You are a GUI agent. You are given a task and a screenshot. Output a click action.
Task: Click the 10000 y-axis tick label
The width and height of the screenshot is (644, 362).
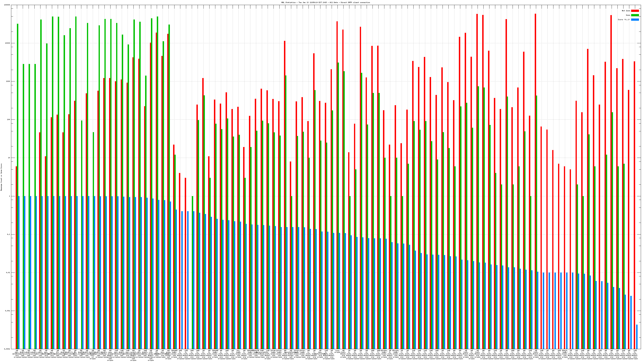8,43
